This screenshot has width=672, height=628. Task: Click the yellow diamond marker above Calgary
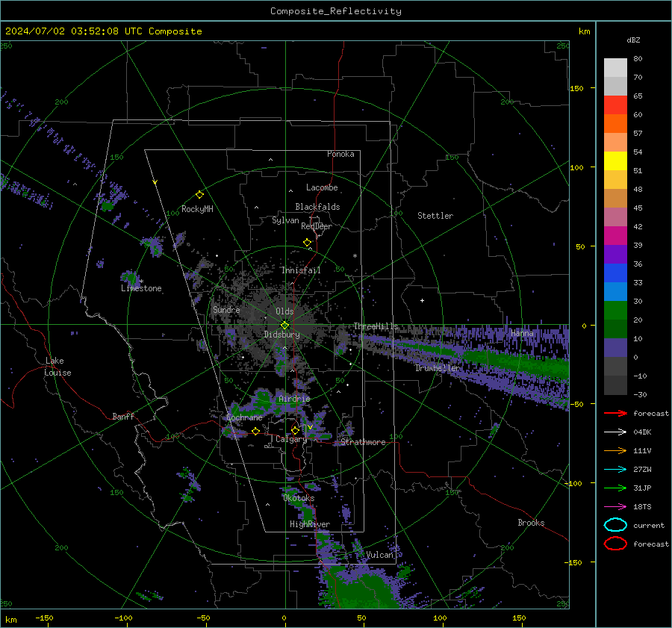pos(295,430)
